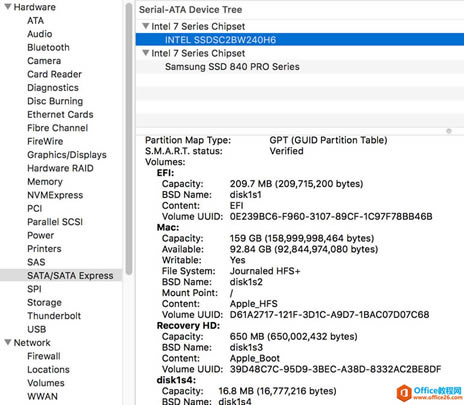This screenshot has height=405, width=464.
Task: Click the 'disk1s3' BSD Name value
Action: click(x=246, y=347)
